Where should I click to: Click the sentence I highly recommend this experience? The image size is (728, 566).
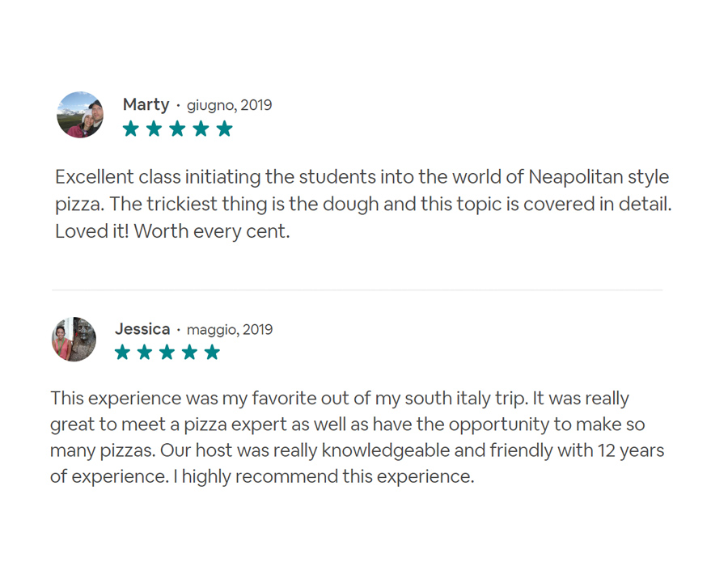(x=324, y=476)
